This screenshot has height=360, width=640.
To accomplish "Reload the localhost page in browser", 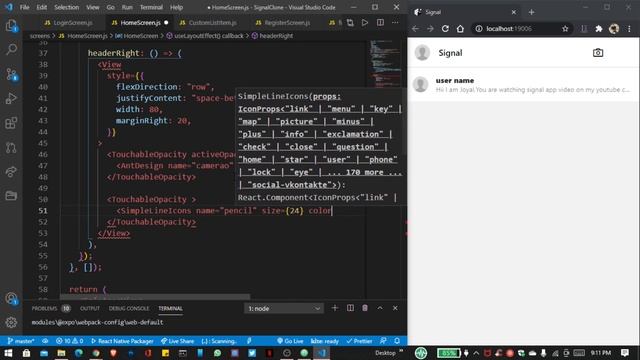I will [x=445, y=29].
